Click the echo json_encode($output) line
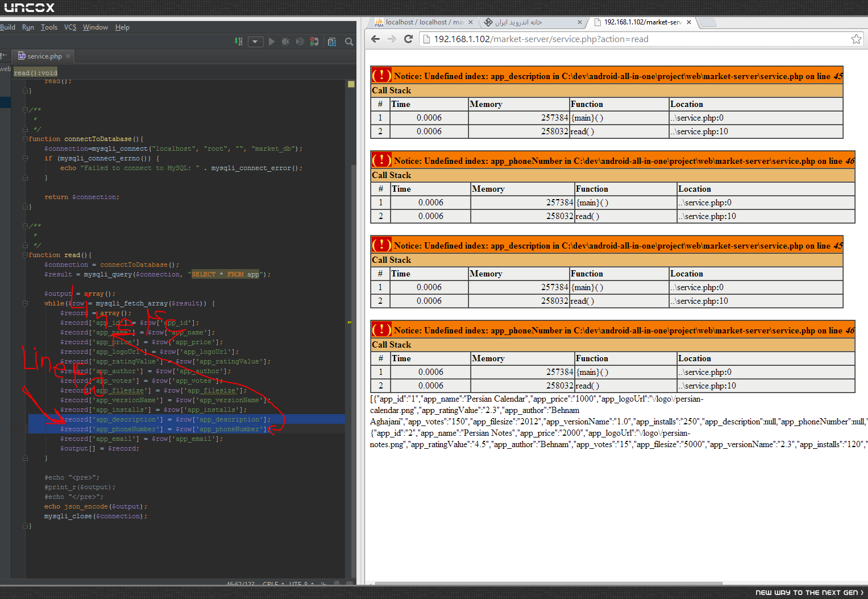 [96, 506]
